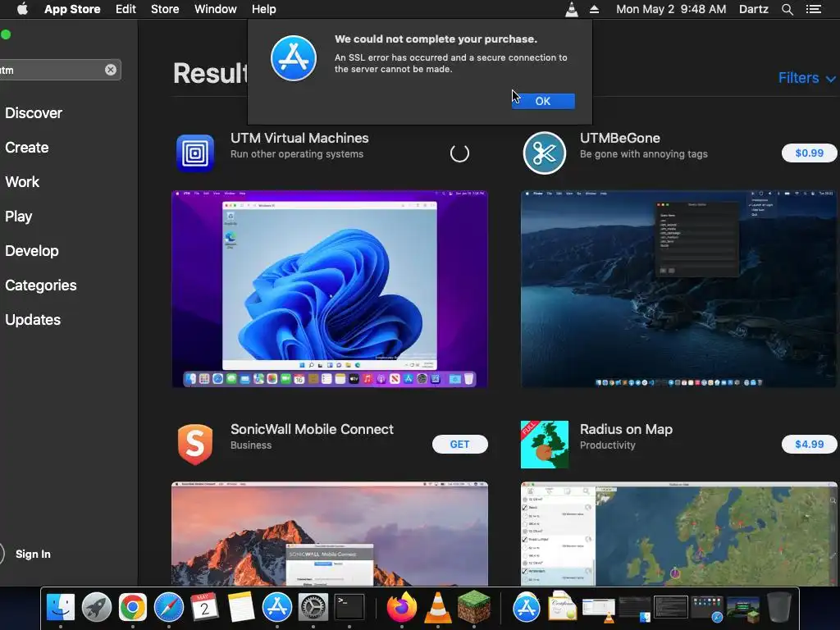The image size is (840, 630).
Task: Launch Minecraft from the Dock
Action: pos(474,608)
